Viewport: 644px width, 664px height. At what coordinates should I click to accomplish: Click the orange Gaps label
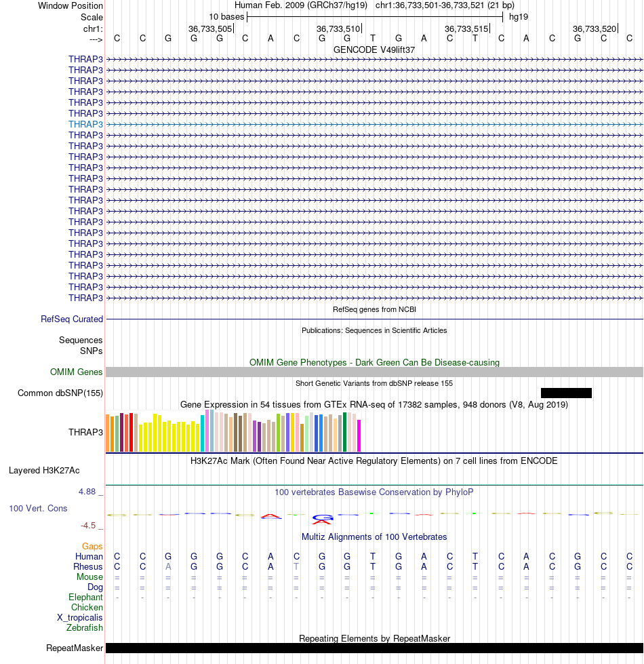click(92, 546)
